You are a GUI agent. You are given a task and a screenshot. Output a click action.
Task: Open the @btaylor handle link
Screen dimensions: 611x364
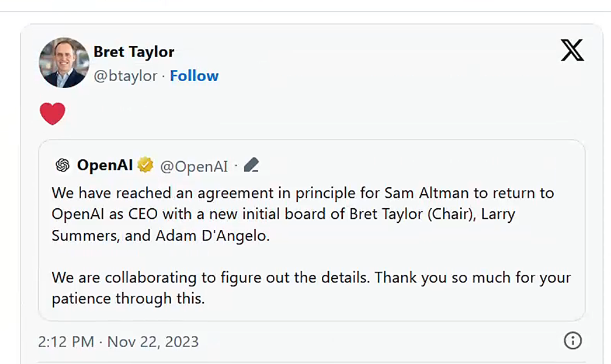tap(125, 76)
